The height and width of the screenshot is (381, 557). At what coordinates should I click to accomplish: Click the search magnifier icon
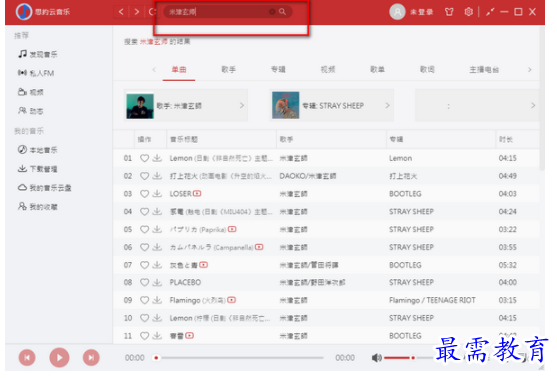282,12
